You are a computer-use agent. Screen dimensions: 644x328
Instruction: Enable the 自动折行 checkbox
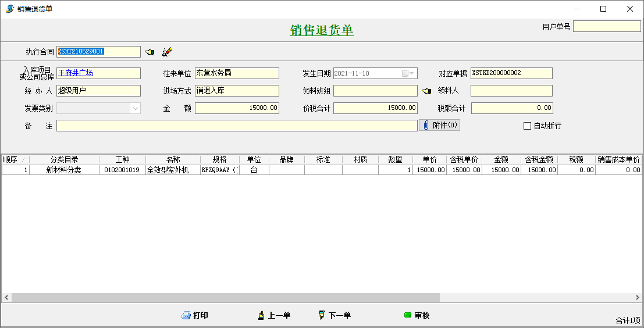tap(528, 126)
